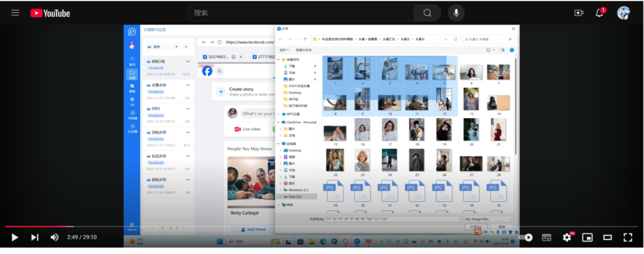Screen dimensions: 644x254
Task: Open the Create video icon
Action: (579, 13)
